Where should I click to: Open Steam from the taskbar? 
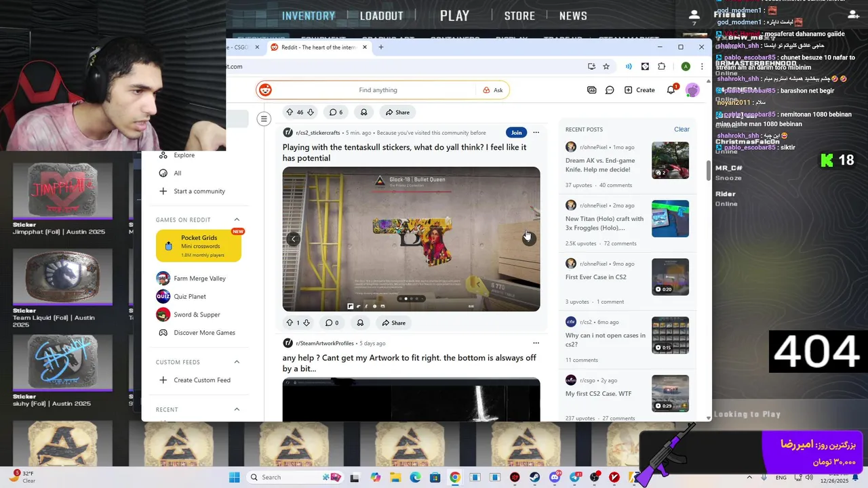[x=535, y=477]
